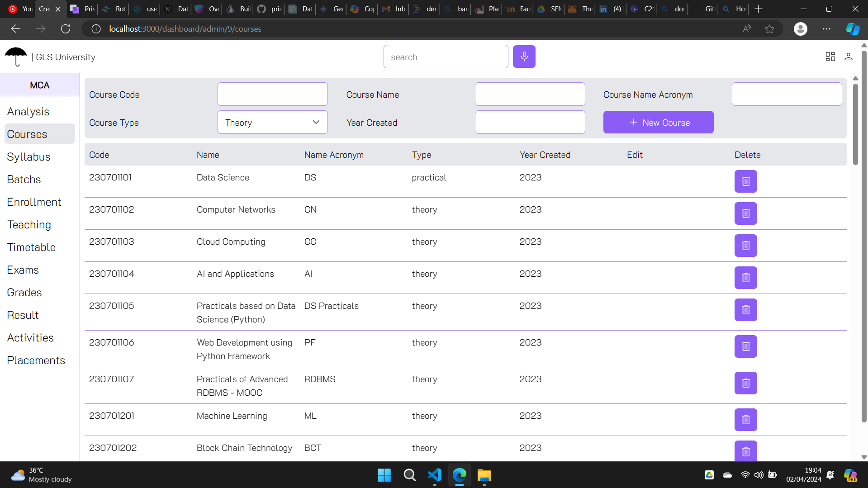Click the umbrella logo of GLS University
This screenshot has width=868, height=488.
16,57
